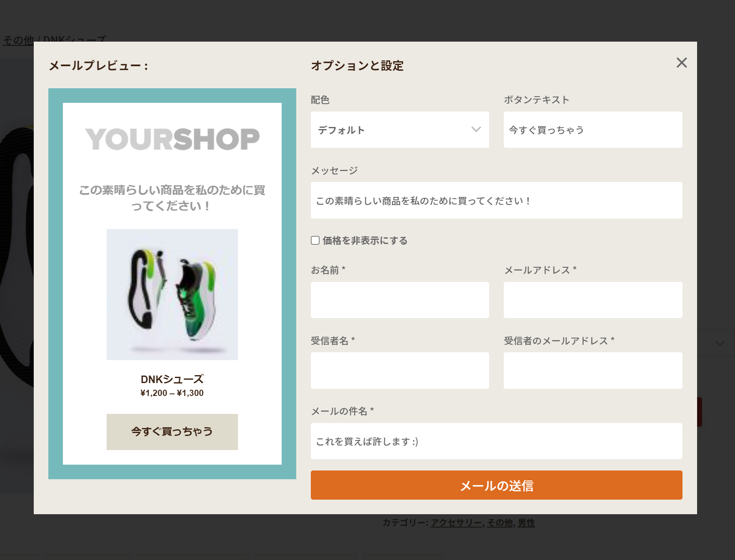Click the メールプレビュー heading
This screenshot has height=560, width=735.
98,66
